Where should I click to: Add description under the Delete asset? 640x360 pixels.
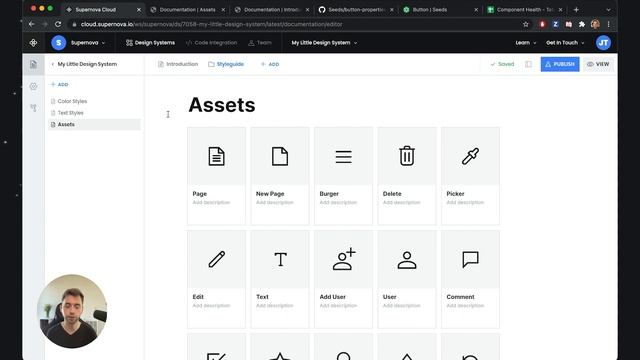coord(402,202)
